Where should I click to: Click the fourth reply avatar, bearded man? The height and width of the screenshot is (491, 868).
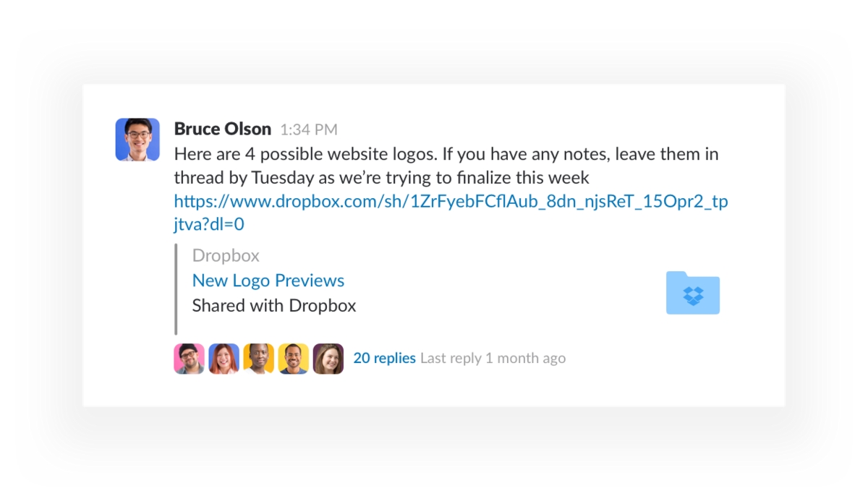294,359
